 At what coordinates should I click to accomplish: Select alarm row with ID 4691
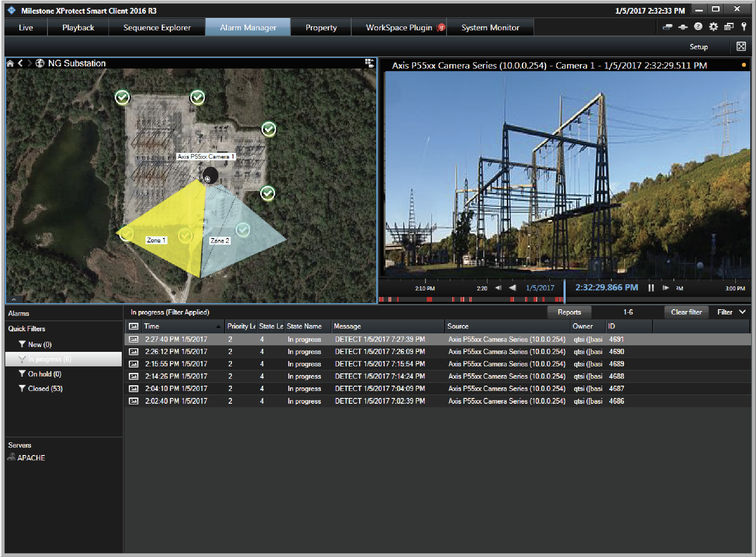pyautogui.click(x=438, y=339)
